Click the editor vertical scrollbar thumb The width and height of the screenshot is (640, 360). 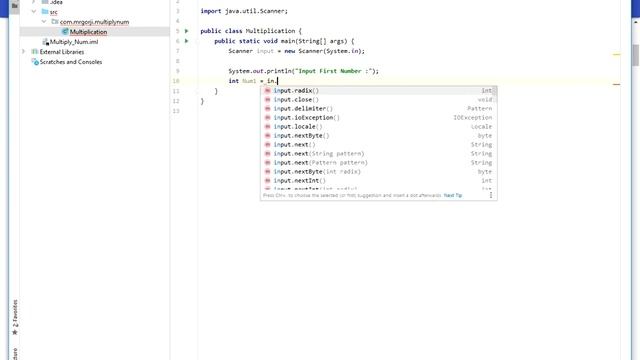(636, 55)
